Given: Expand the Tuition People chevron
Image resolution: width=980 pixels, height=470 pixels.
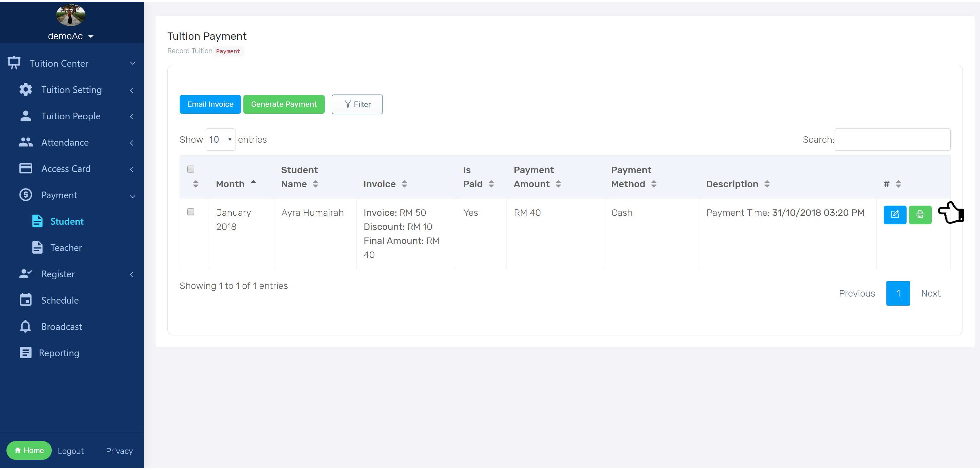Looking at the screenshot, I should pyautogui.click(x=132, y=116).
